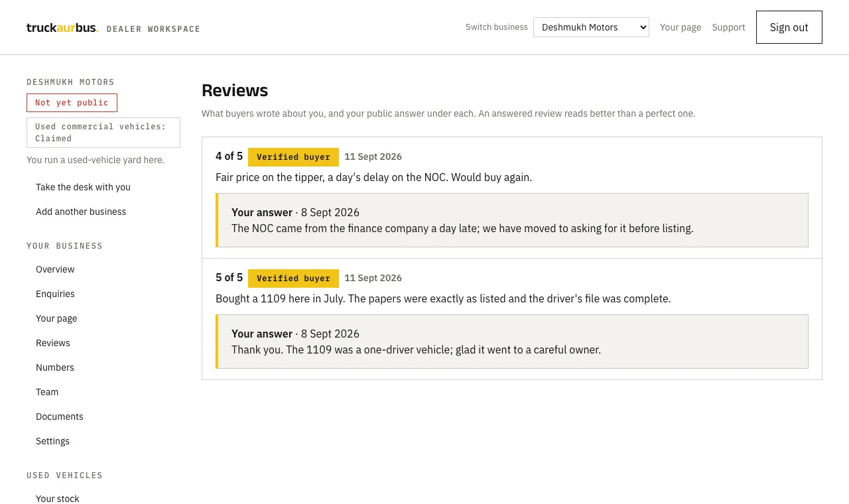Click the 5 of 5 rating text
This screenshot has height=504, width=849.
229,278
